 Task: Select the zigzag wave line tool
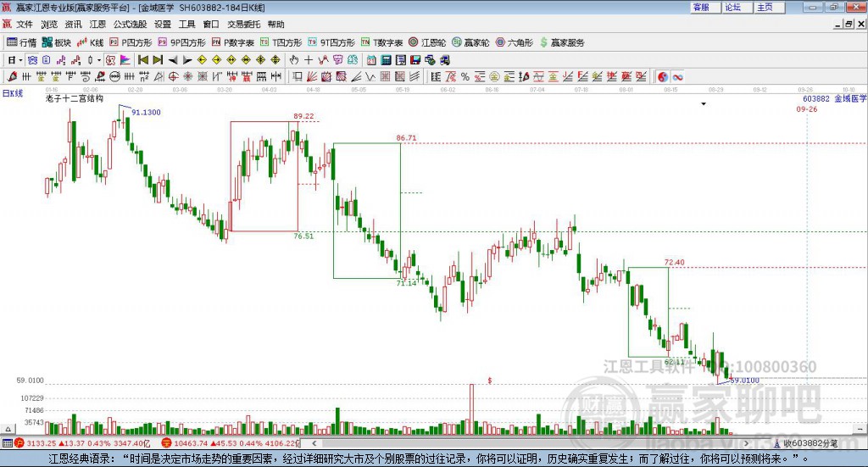(x=370, y=76)
